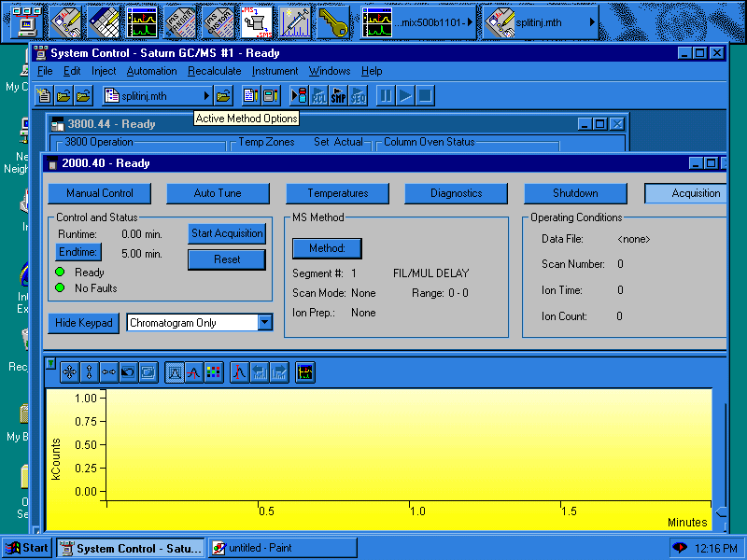Open the Windows menu
The height and width of the screenshot is (560, 747).
pos(330,72)
